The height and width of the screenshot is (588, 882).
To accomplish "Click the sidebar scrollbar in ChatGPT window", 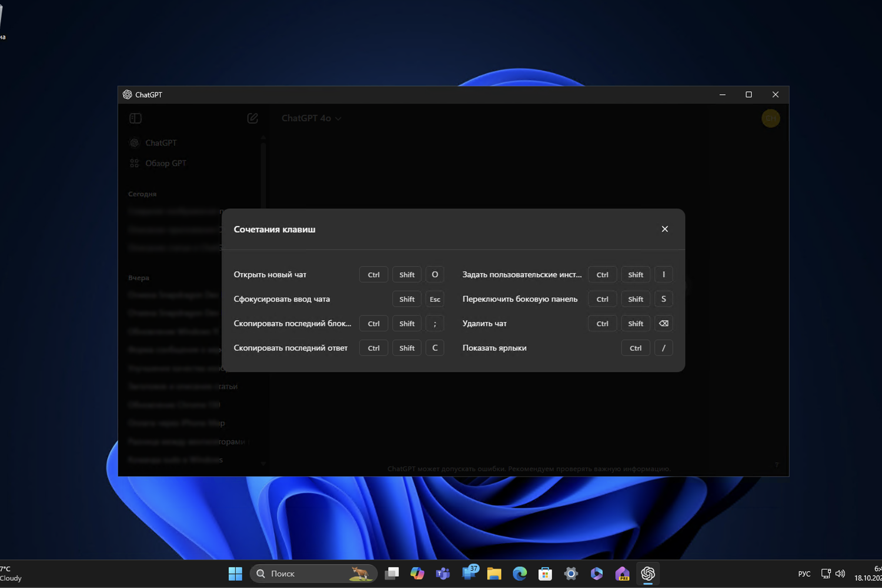I will (263, 176).
